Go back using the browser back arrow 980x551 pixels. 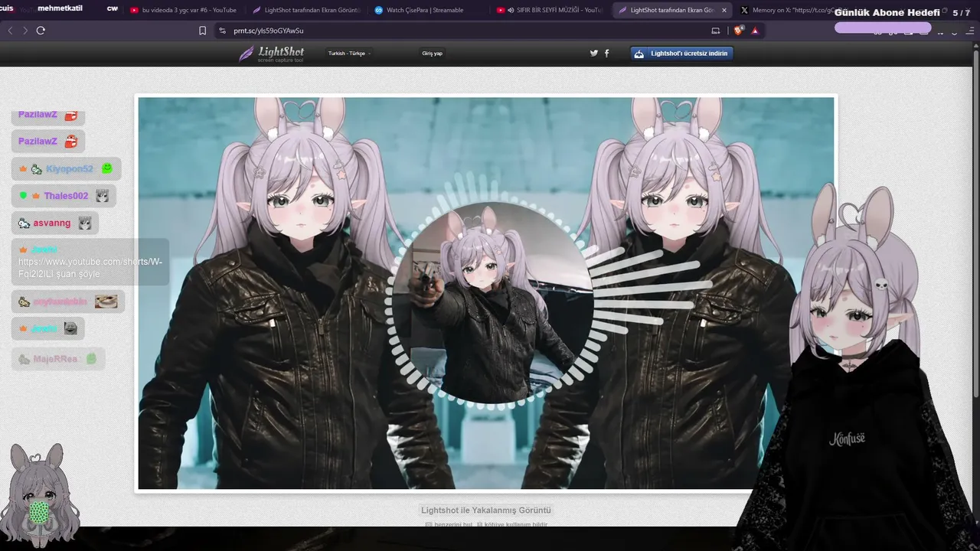pyautogui.click(x=10, y=31)
